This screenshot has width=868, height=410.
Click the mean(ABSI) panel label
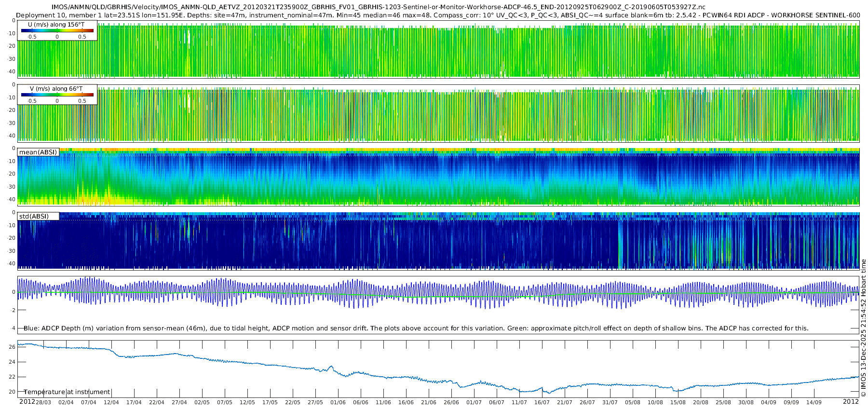pos(38,152)
